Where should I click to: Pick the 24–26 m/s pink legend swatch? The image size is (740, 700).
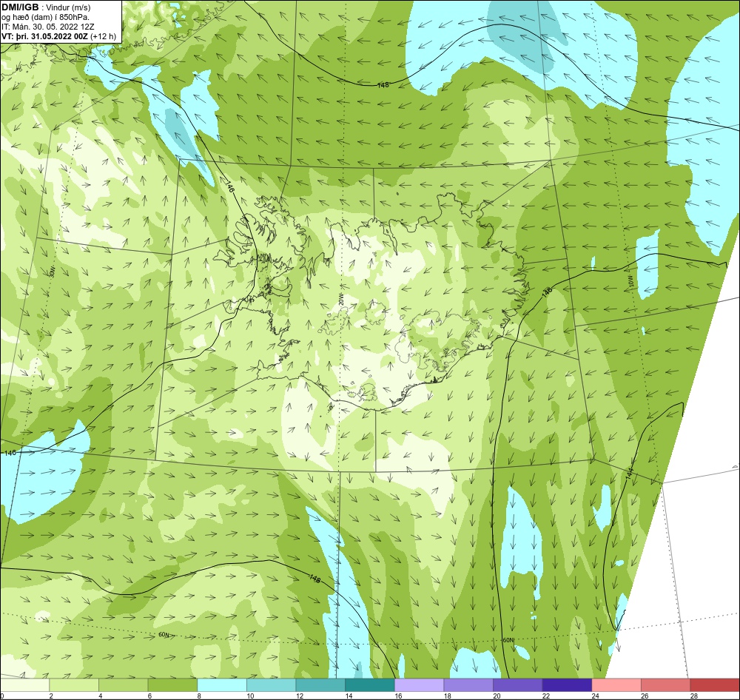616,685
